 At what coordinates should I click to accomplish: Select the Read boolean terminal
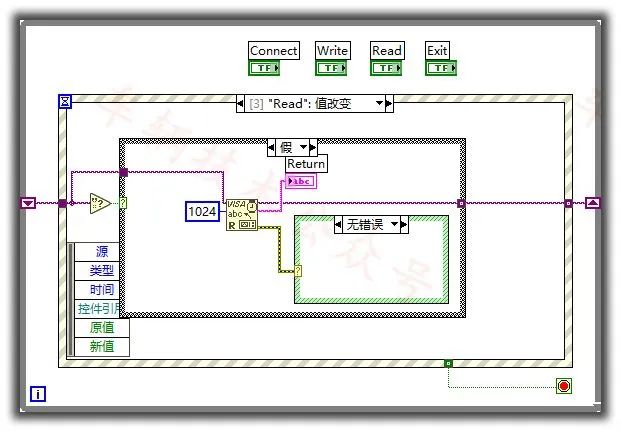[386, 68]
